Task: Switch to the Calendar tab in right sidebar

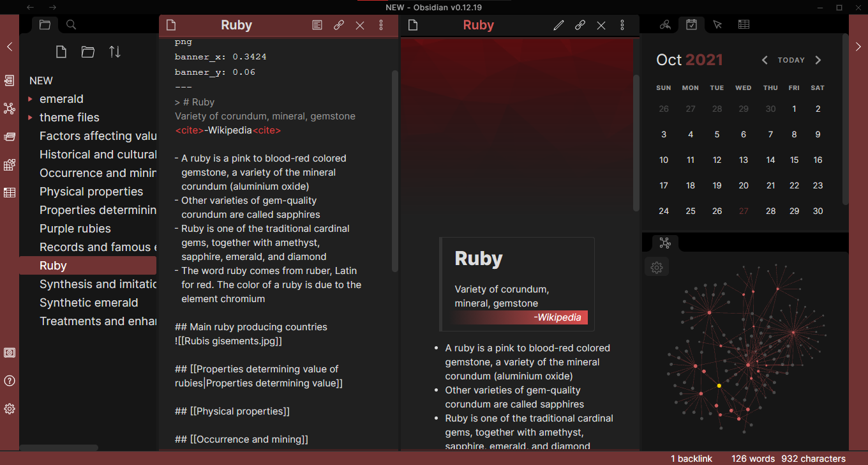Action: pyautogui.click(x=691, y=25)
